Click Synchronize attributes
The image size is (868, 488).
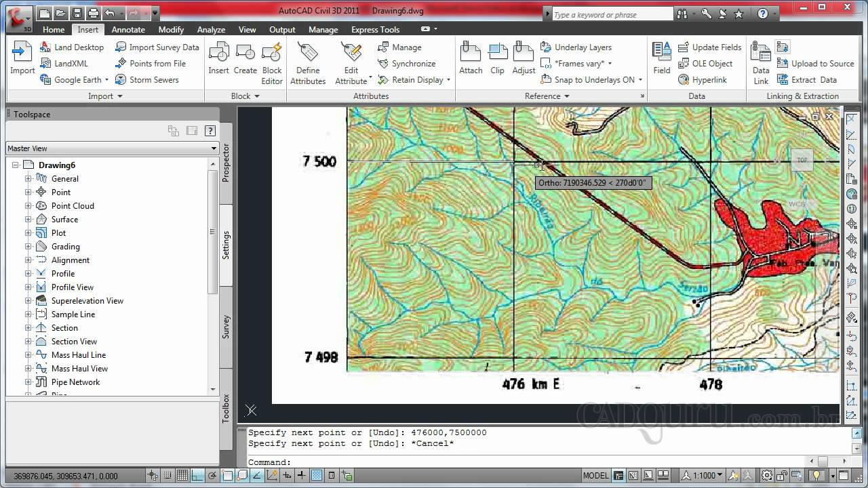pos(407,64)
